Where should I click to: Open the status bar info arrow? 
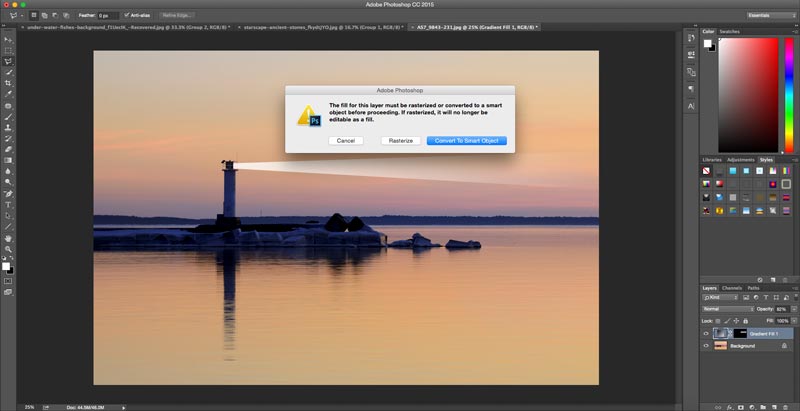pos(123,407)
